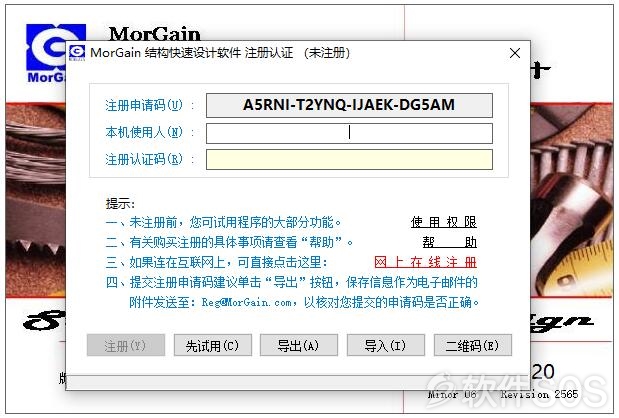
Task: Click the Reg@MorGain.com email address text
Action: click(247, 302)
